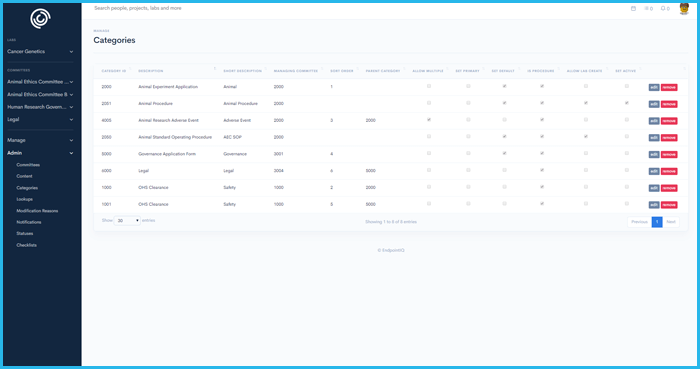The height and width of the screenshot is (369, 700).
Task: Open Content in the Admin menu
Action: coord(25,176)
